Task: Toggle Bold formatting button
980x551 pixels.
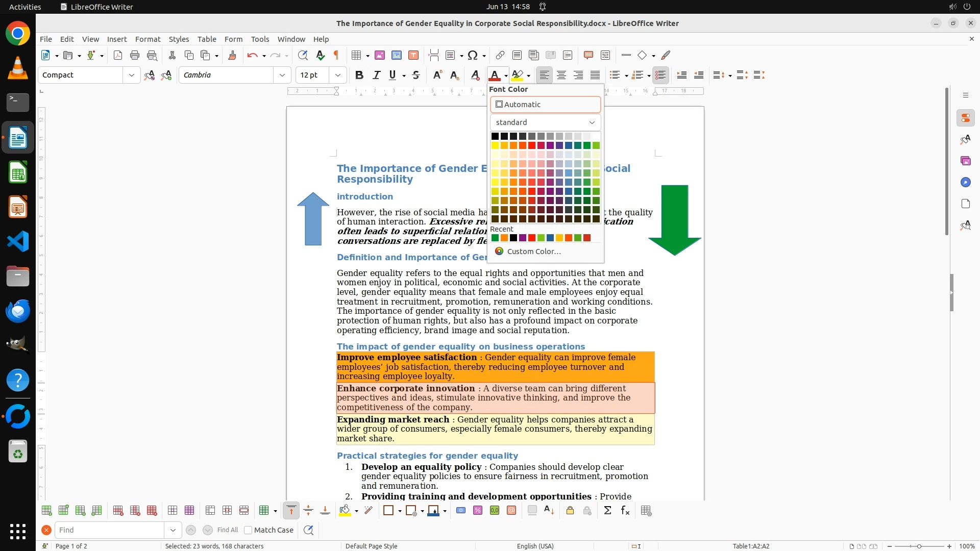Action: point(359,75)
